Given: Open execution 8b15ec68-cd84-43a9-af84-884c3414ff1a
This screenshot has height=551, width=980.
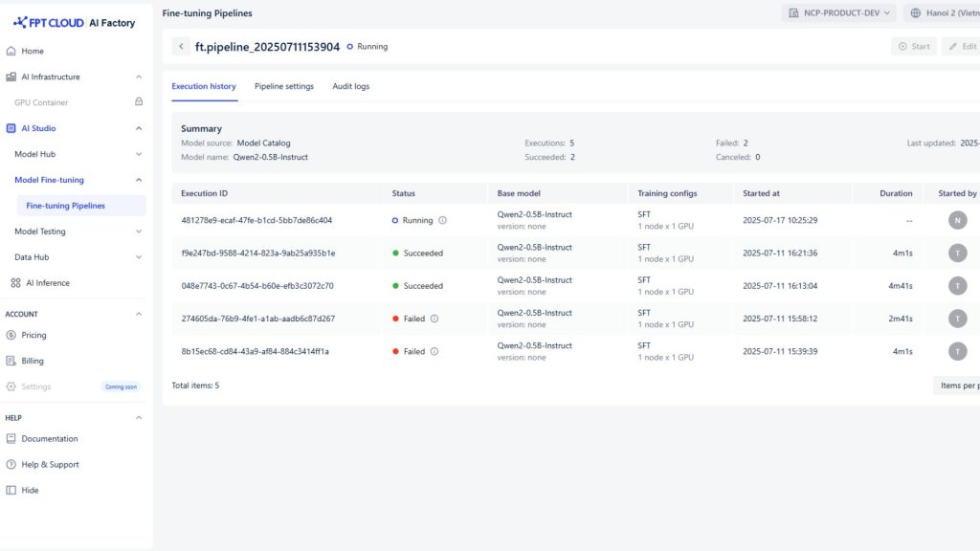Looking at the screenshot, I should [x=255, y=351].
